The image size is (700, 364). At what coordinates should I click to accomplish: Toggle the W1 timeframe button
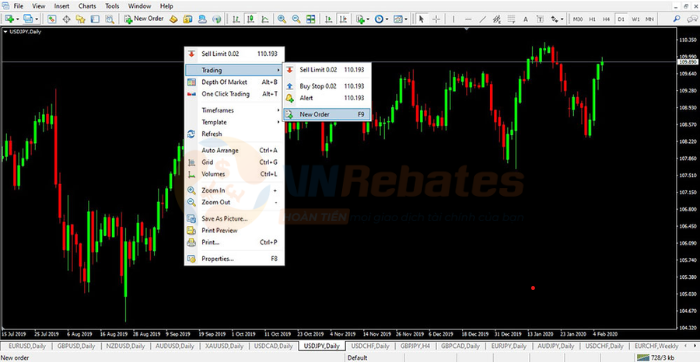pos(636,19)
